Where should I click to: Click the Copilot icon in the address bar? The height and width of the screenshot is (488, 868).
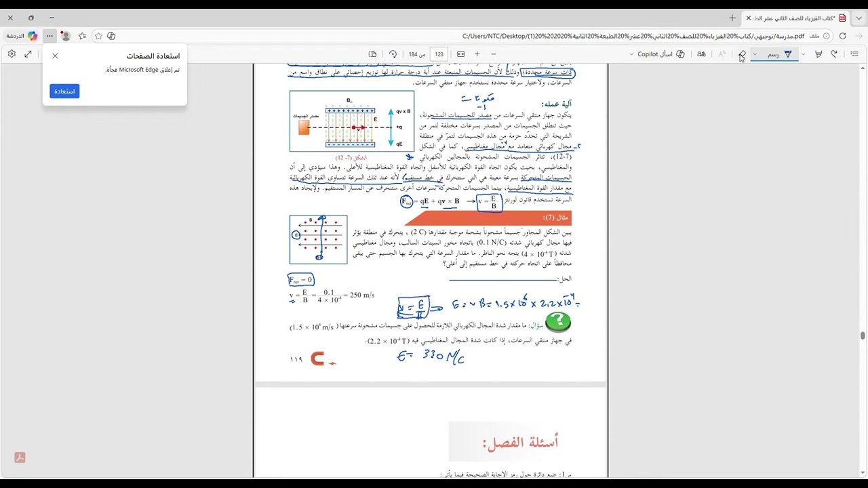coord(111,36)
